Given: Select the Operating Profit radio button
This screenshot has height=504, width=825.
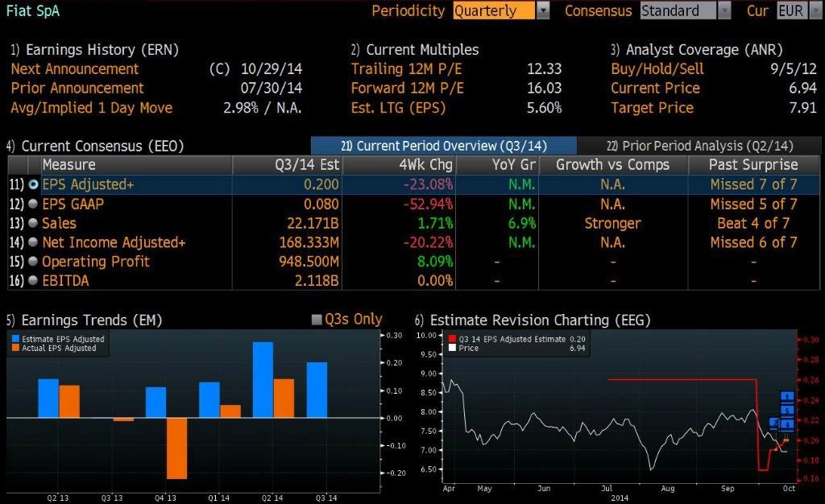Looking at the screenshot, I should pos(33,262).
